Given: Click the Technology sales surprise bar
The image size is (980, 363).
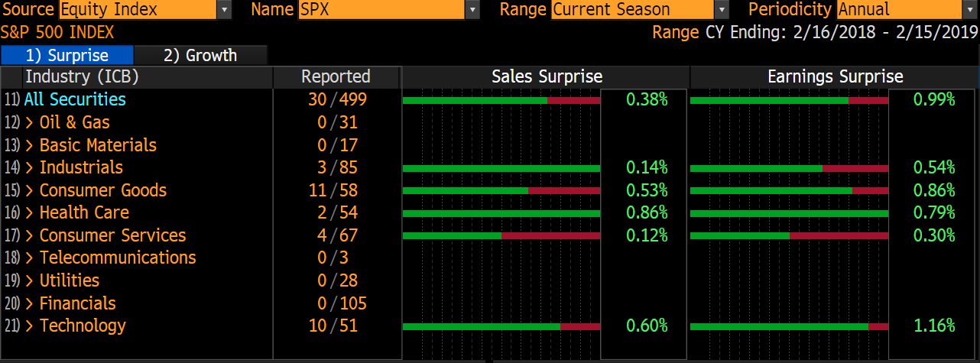Looking at the screenshot, I should point(501,326).
